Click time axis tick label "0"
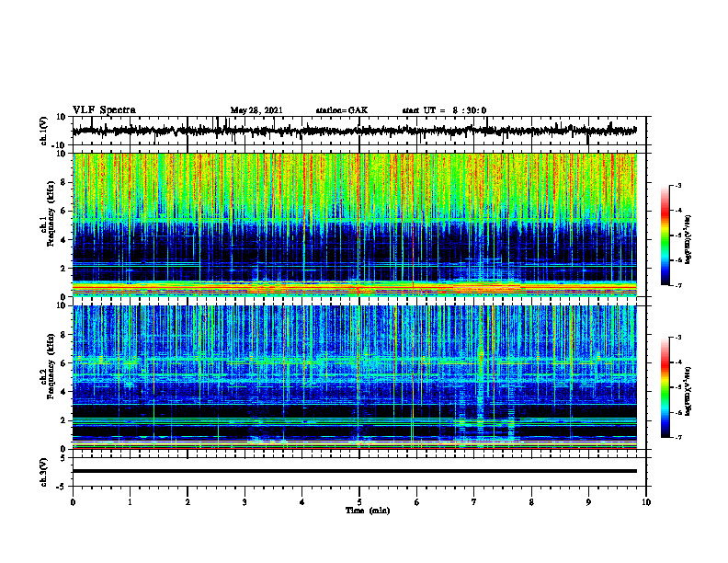728x563 pixels. 73,502
